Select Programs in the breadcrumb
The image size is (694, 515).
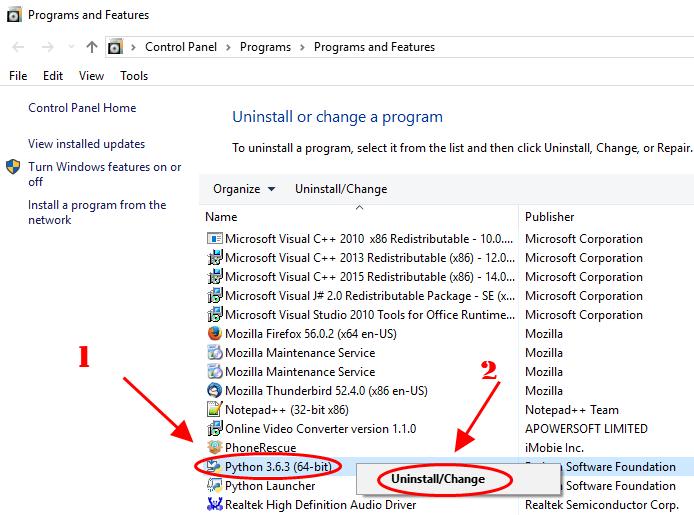pyautogui.click(x=265, y=47)
